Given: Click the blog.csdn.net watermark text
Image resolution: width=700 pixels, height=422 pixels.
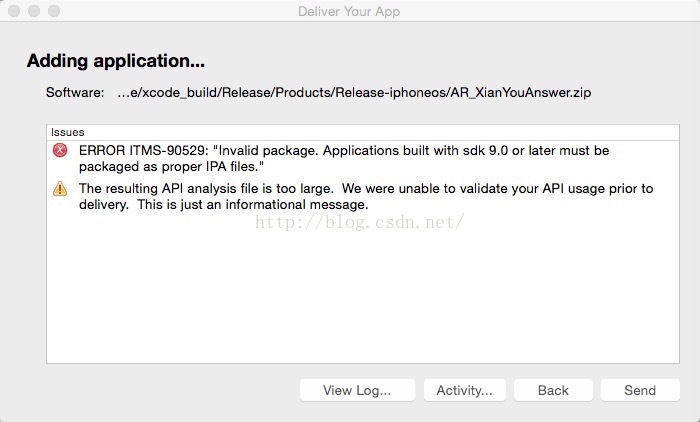Looking at the screenshot, I should [360, 222].
